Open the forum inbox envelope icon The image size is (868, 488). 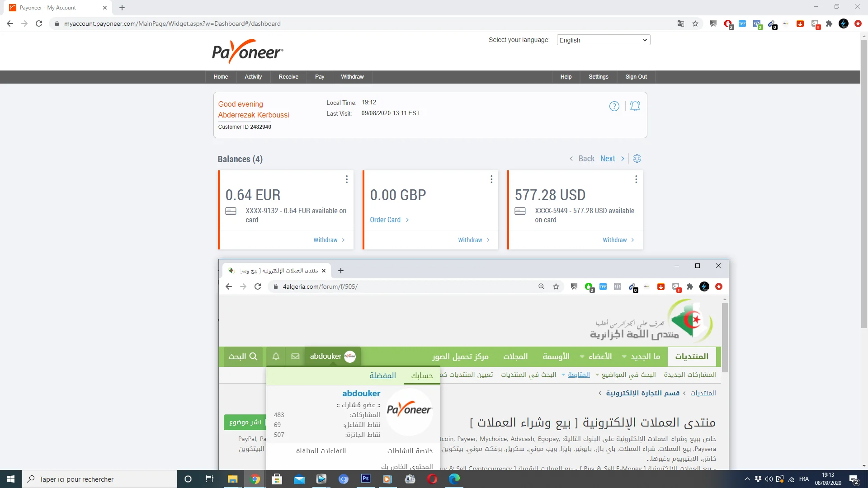click(295, 357)
